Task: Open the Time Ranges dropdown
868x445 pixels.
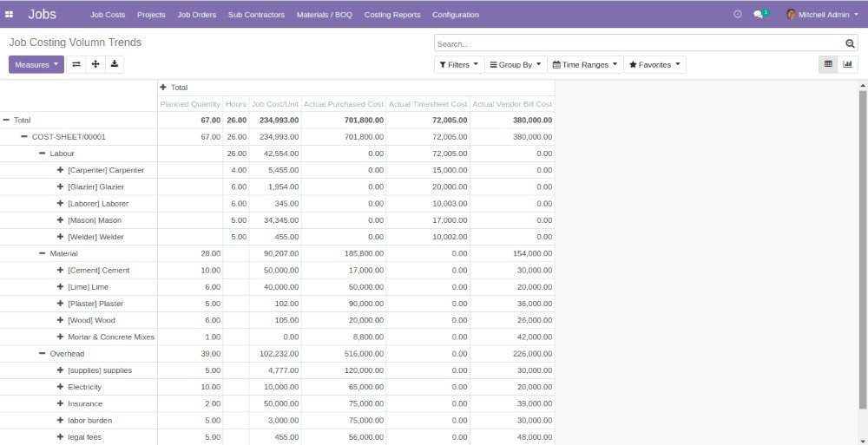Action: click(x=585, y=65)
